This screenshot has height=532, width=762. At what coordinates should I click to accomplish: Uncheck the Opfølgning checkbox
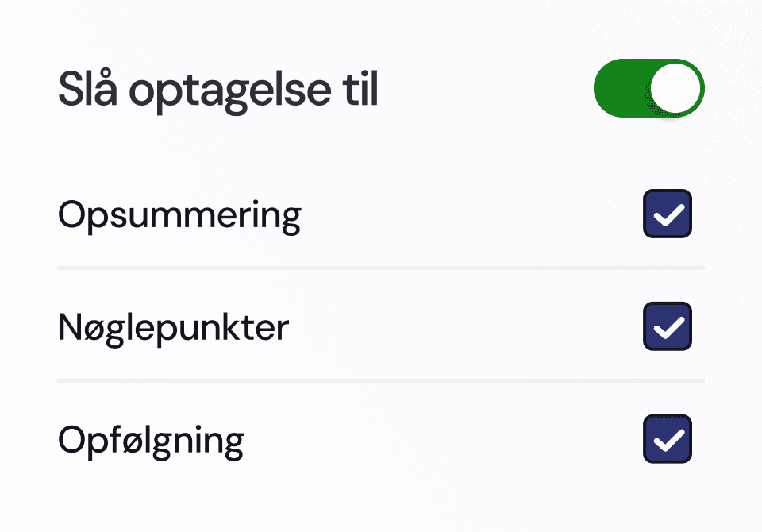tap(668, 438)
